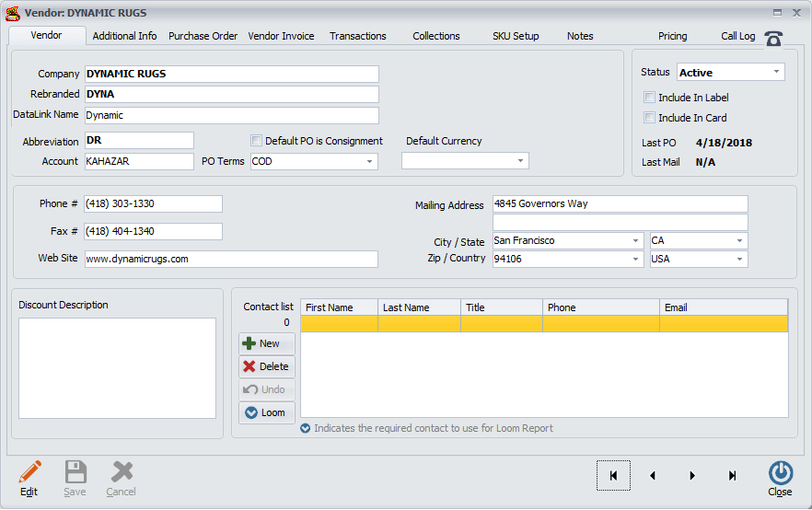Delete the selected contact
This screenshot has height=510, width=812.
(267, 366)
